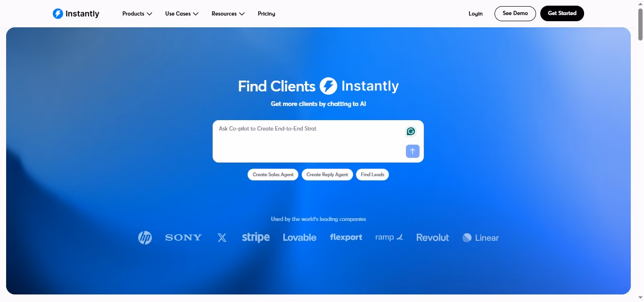Click the page vertical scrollbar thumb
The image size is (644, 302).
tap(640, 24)
